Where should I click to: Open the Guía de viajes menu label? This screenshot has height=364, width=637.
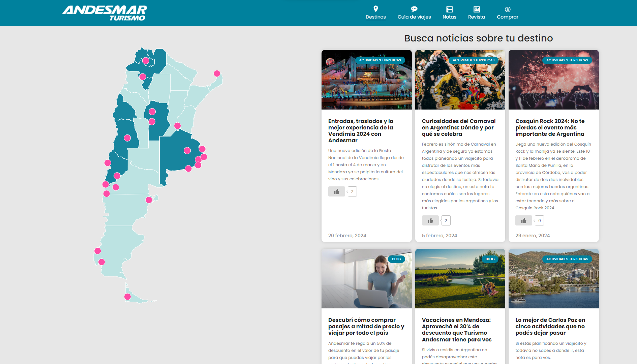(414, 17)
